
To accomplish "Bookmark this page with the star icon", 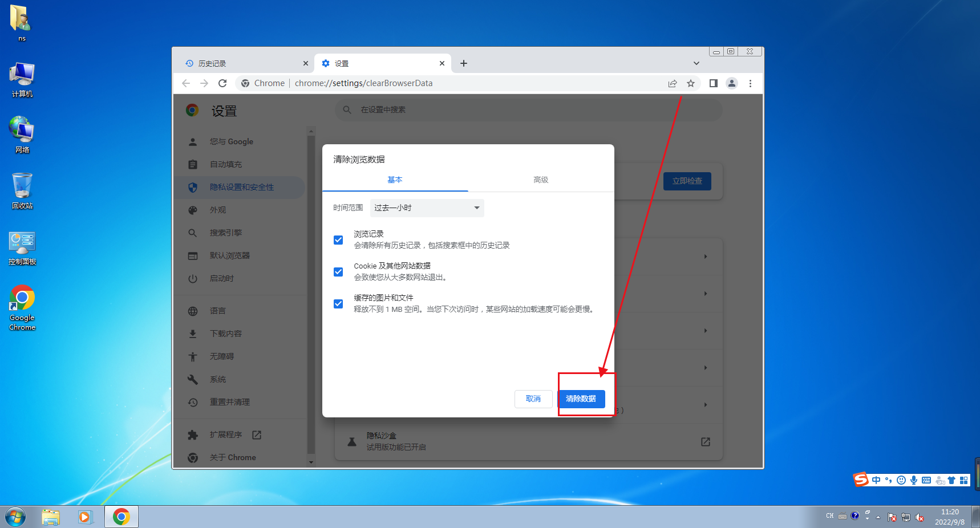I will (691, 83).
